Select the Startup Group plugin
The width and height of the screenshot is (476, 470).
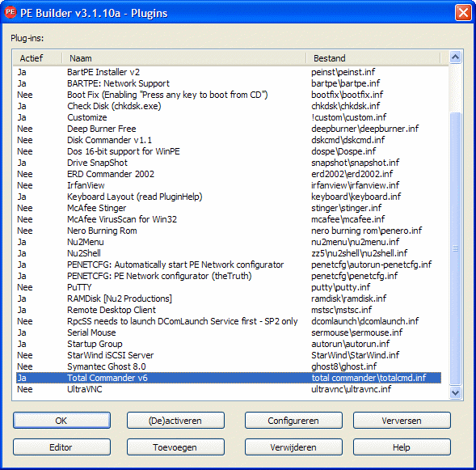pyautogui.click(x=229, y=344)
